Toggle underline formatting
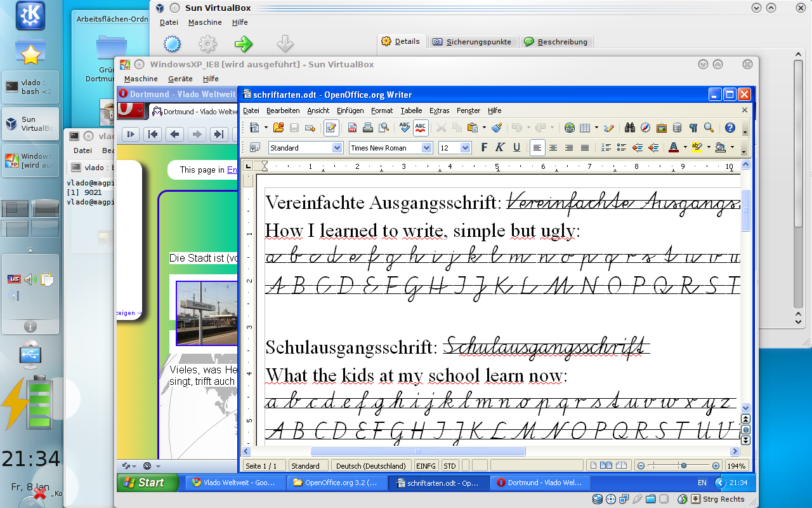This screenshot has height=508, width=812. click(x=516, y=147)
